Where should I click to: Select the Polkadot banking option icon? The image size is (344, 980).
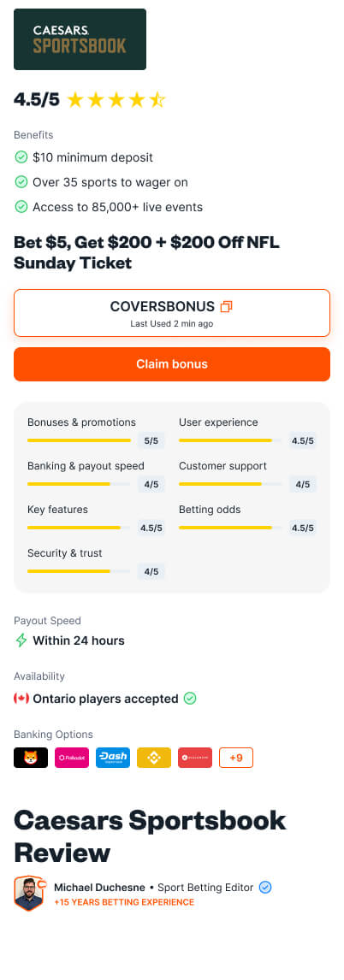click(72, 758)
